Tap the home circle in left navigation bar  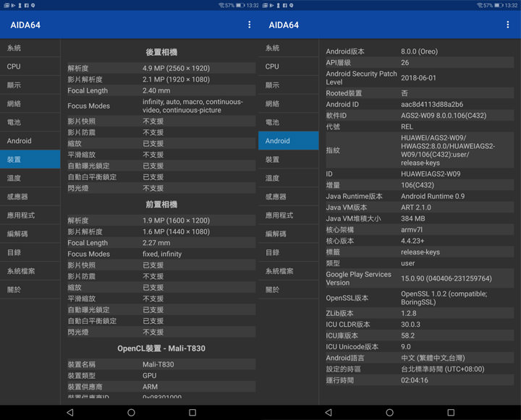point(131,412)
